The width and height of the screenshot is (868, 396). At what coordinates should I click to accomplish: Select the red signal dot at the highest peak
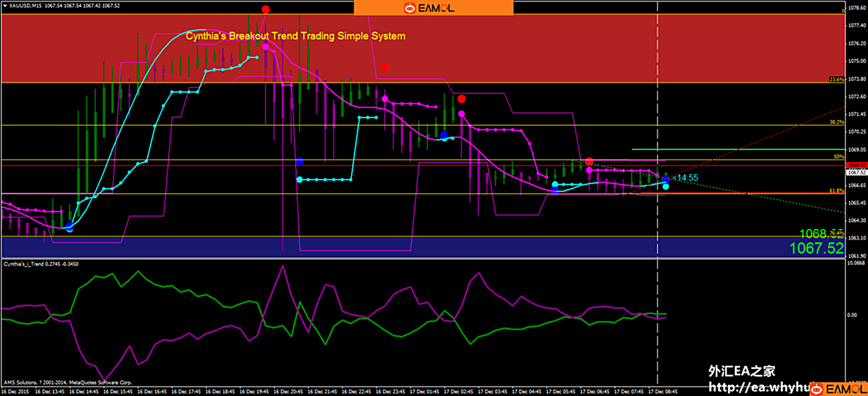pos(266,10)
